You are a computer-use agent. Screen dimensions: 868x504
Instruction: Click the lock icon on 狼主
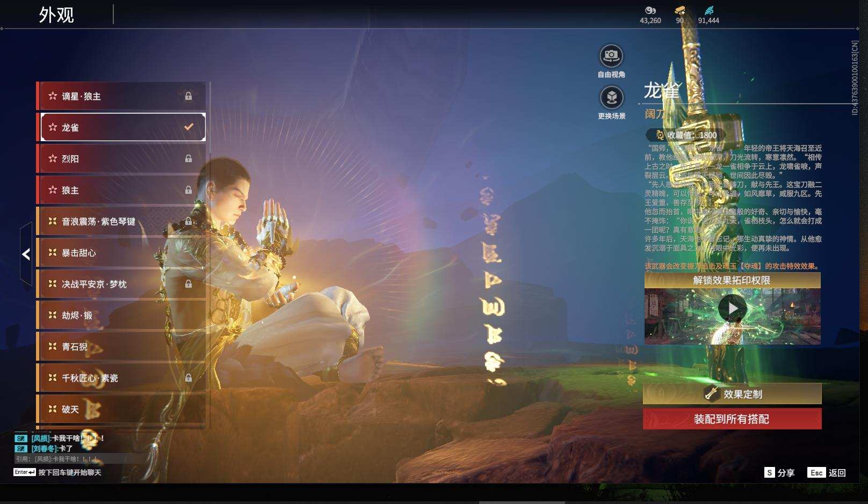click(x=189, y=190)
